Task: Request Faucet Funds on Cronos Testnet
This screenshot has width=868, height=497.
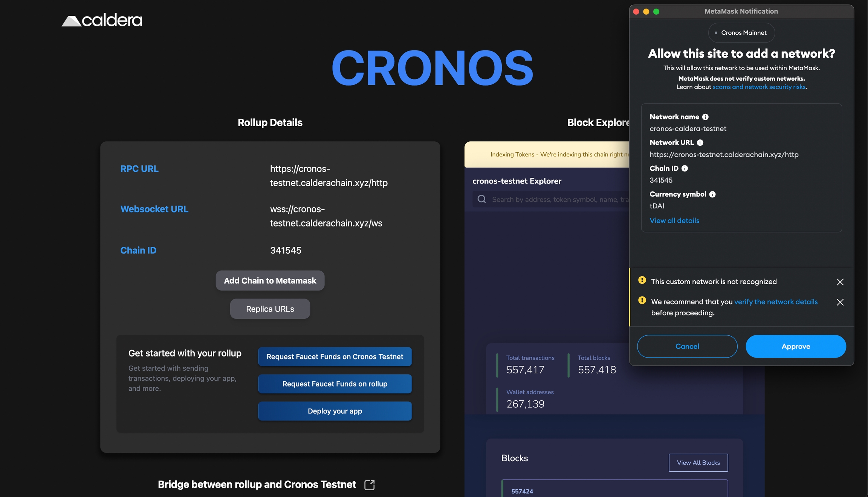Action: pyautogui.click(x=335, y=356)
